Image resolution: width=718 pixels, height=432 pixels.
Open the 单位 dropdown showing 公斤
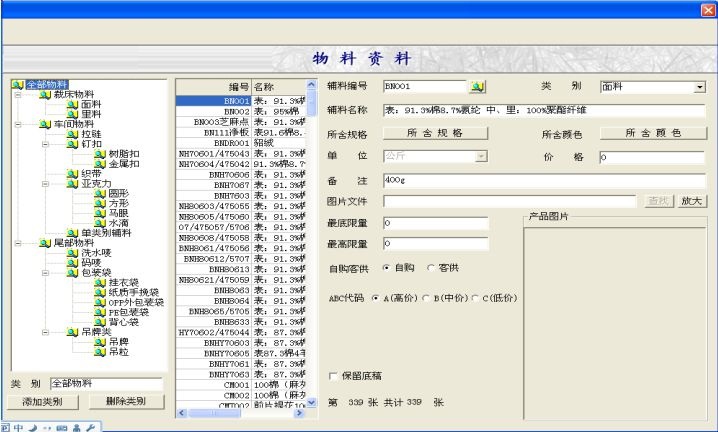click(x=481, y=157)
